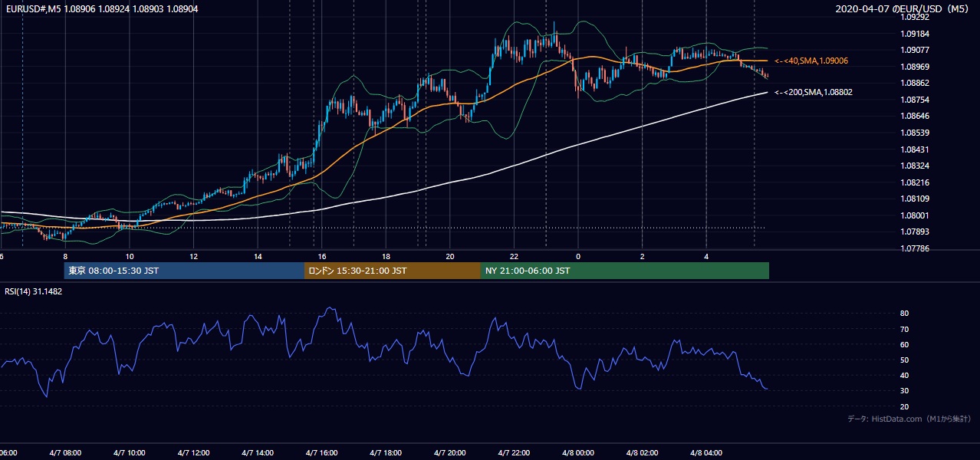This screenshot has width=980, height=460.
Task: Click RSI axis level 80
Action: pos(905,314)
